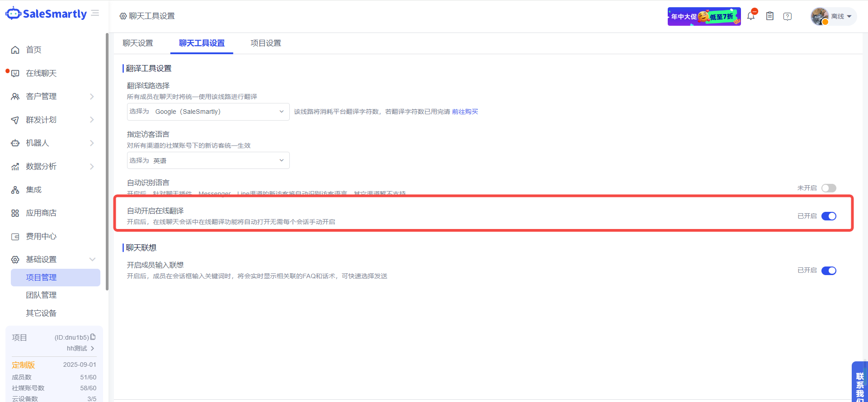This screenshot has width=868, height=402.
Task: Click the robot icon beside 机器人
Action: (15, 143)
